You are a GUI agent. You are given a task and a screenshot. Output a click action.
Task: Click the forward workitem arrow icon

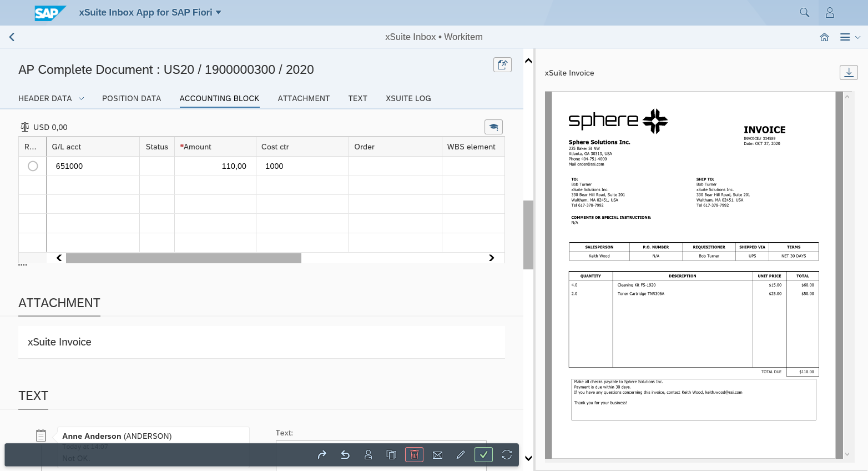coord(322,455)
